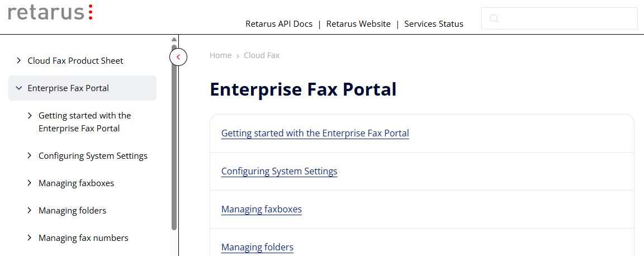Go to Cloud Fax breadcrumb
Screen dimensions: 644x256
[x=262, y=55]
